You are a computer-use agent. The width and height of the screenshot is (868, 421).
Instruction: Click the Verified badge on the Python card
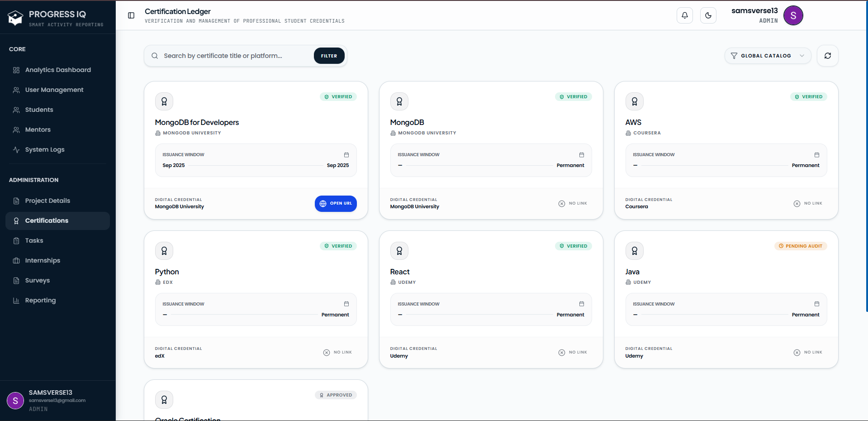tap(338, 246)
